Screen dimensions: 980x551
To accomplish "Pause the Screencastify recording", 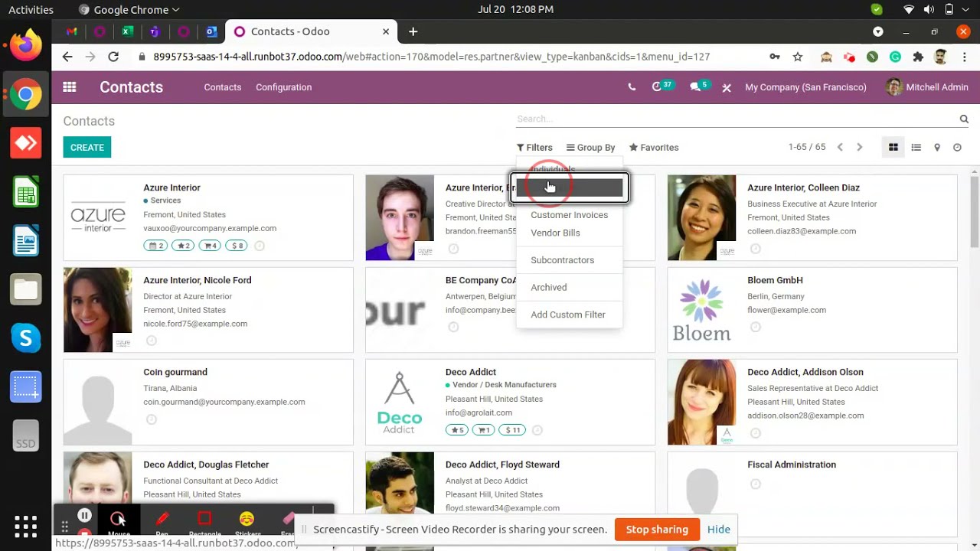I will [x=85, y=516].
